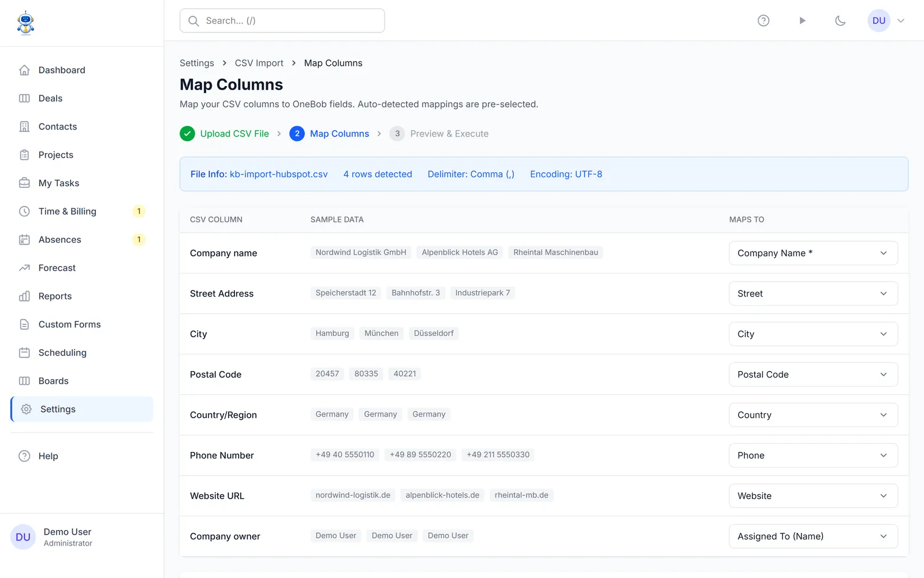Viewport: 924px width, 578px height.
Task: Click the Demo User Administrator profile
Action: coord(81,537)
